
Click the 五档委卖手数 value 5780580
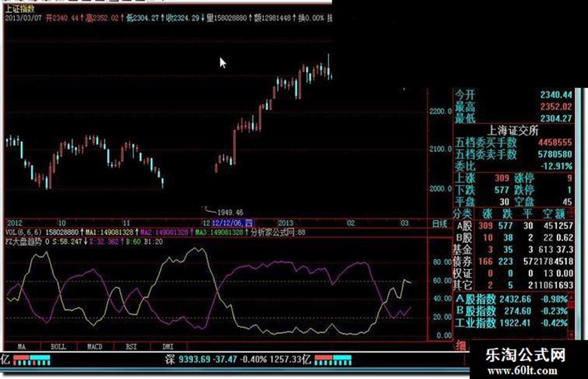point(555,154)
